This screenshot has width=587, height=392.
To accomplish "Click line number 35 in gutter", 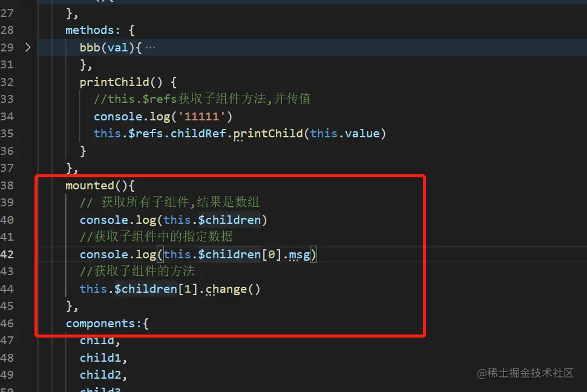I will [x=7, y=134].
